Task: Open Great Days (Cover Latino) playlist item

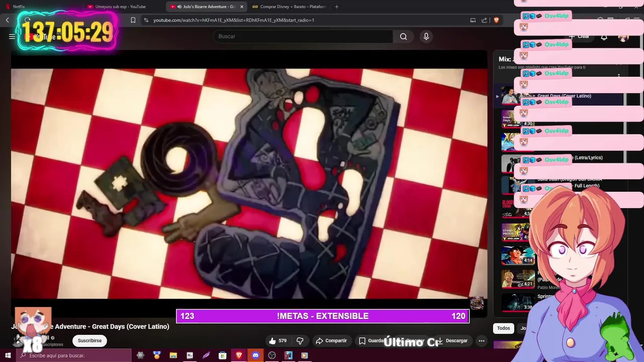Action: tap(558, 96)
